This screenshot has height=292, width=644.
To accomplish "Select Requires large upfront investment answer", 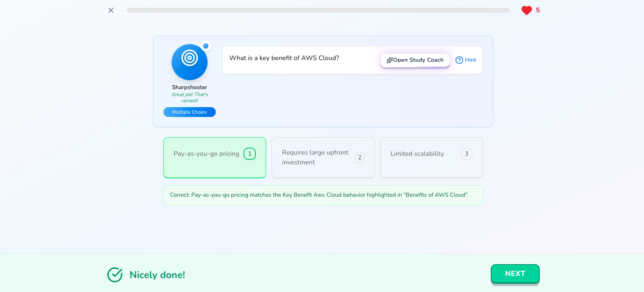I will pos(323,157).
